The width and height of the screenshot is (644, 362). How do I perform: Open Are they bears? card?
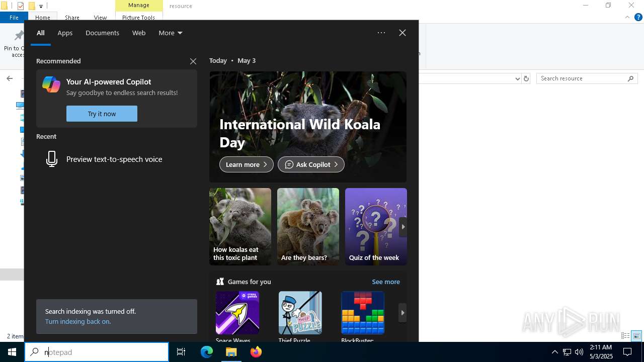[308, 226]
